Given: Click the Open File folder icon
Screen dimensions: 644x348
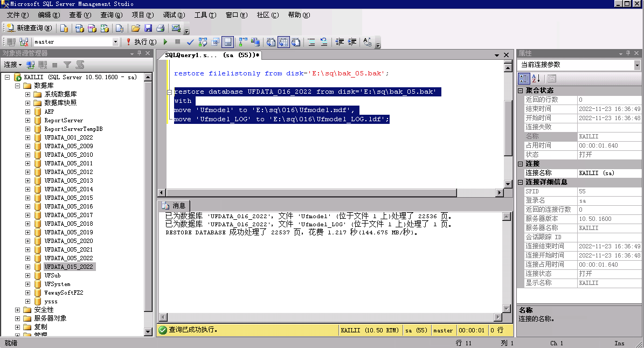Looking at the screenshot, I should click(x=135, y=28).
